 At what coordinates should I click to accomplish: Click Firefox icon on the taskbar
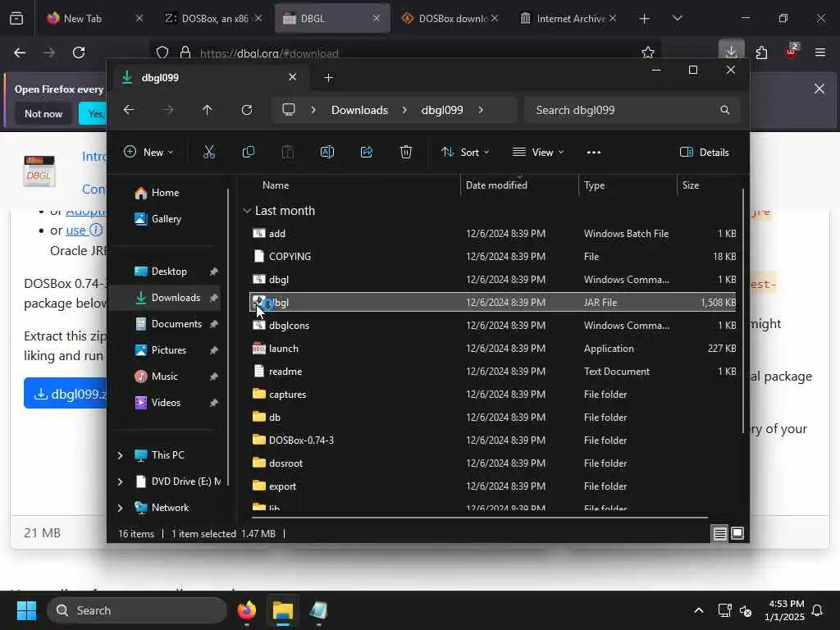coord(247,610)
